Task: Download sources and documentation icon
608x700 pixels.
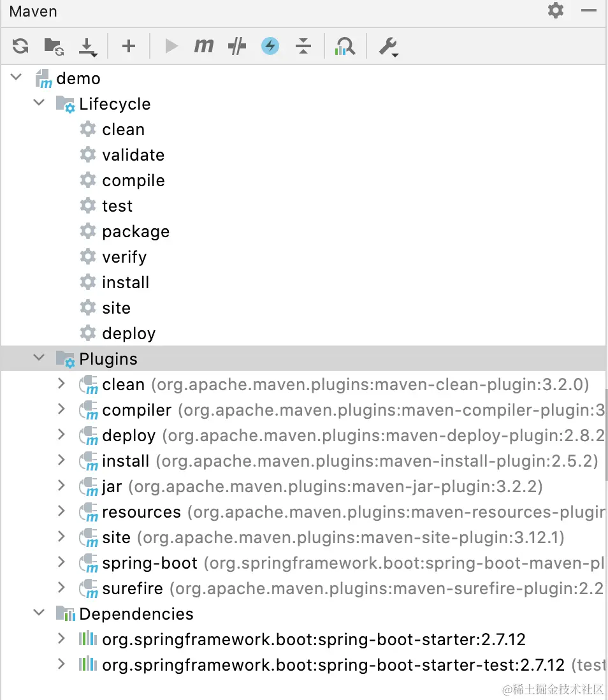Action: (87, 47)
